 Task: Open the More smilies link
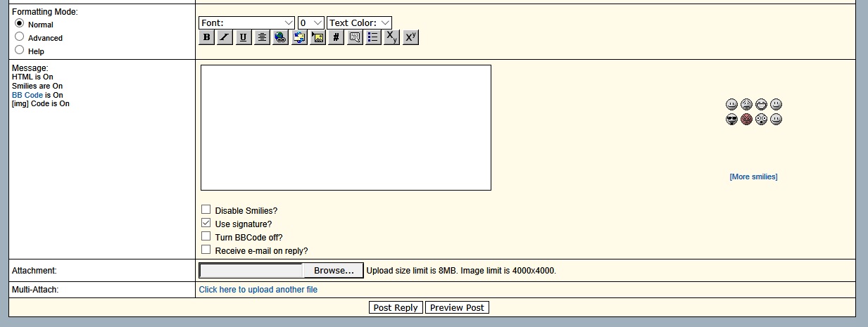753,177
